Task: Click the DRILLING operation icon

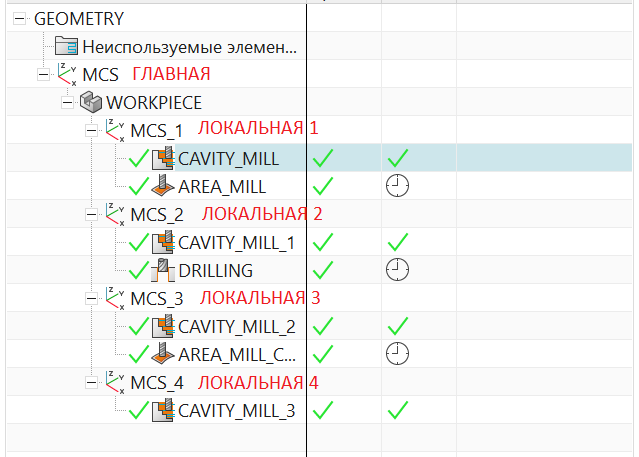Action: coord(163,270)
